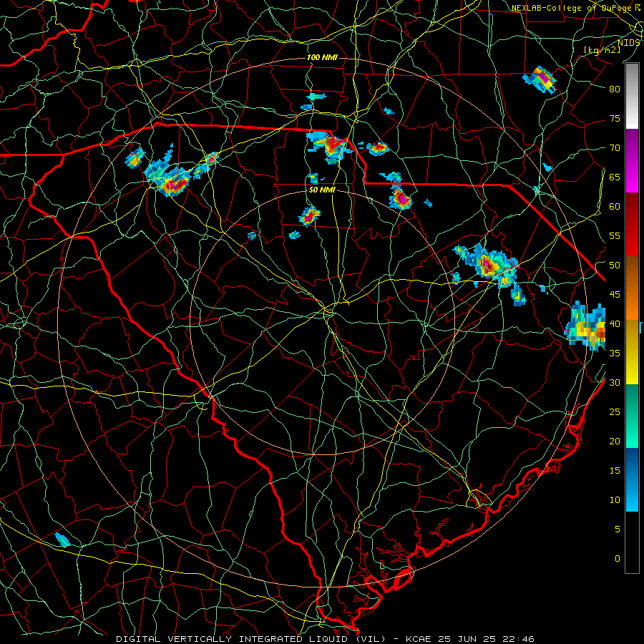Image resolution: width=644 pixels, height=644 pixels.
Task: Select the 0 value on the scale
Action: point(618,559)
